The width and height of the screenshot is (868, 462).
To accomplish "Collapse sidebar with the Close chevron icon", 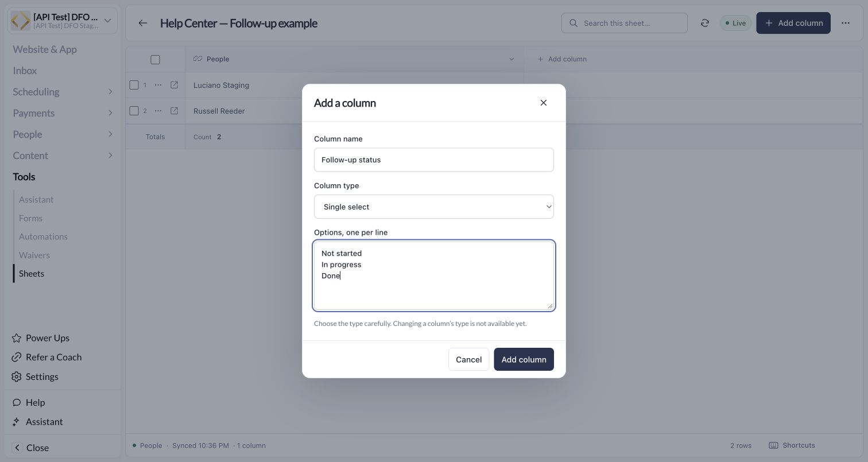I will (17, 448).
